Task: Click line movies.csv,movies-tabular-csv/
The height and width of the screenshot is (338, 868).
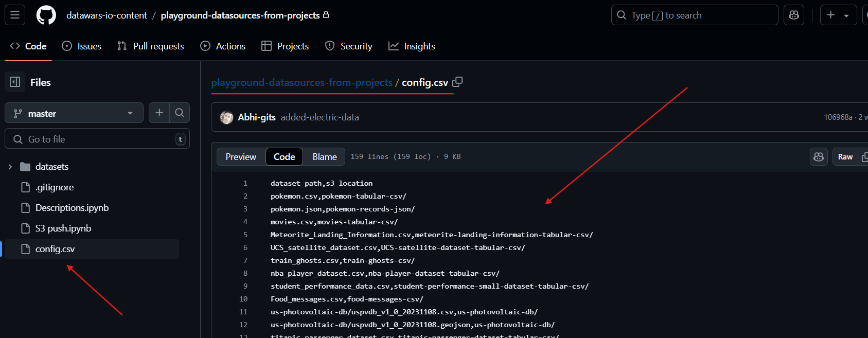Action: [334, 222]
